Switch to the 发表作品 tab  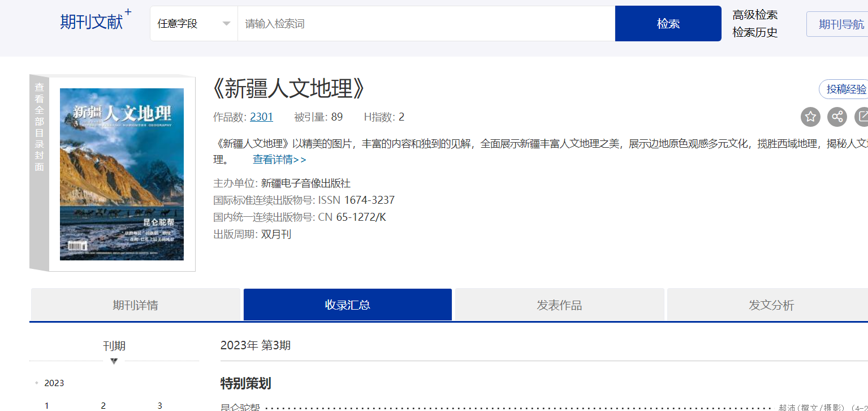(559, 305)
